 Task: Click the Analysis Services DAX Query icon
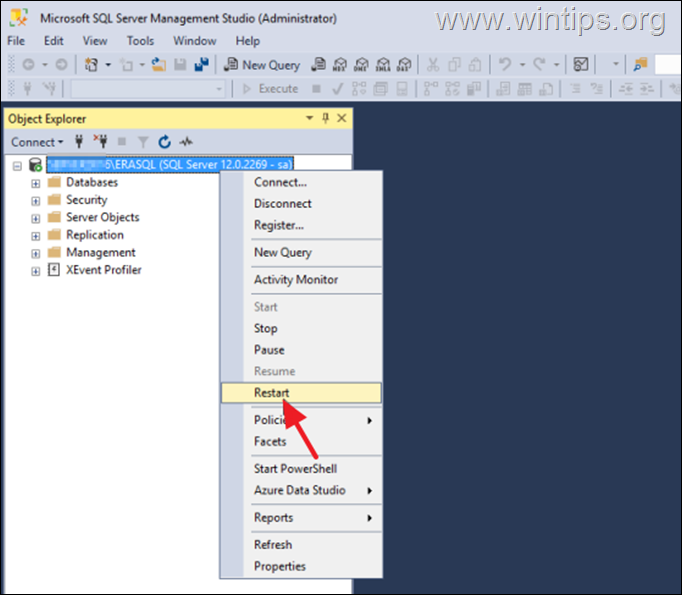(404, 65)
